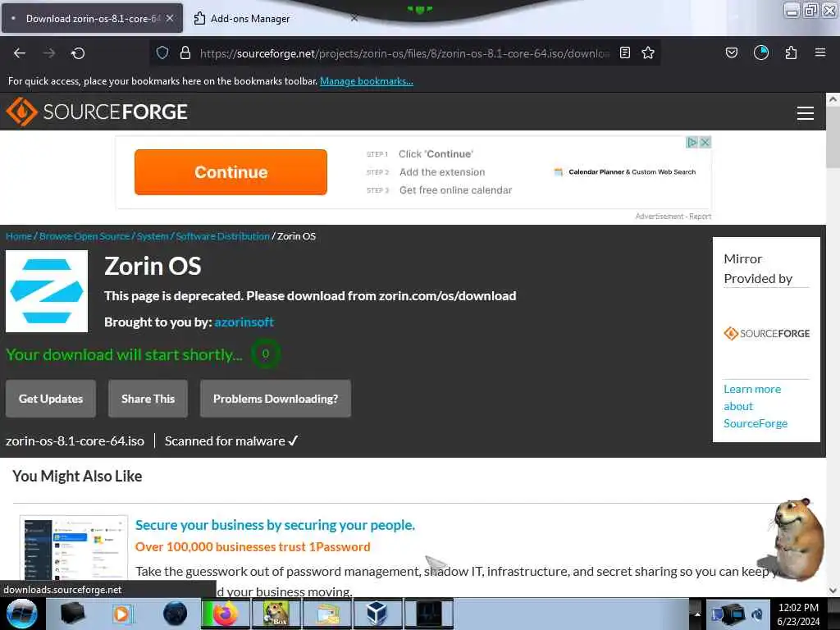Close the advertisement with the X icon
840x630 pixels.
705,142
